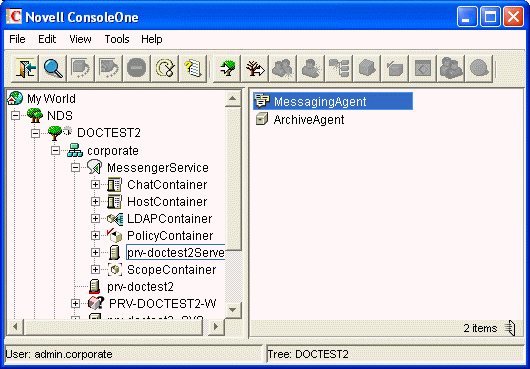Expand the ScopeContainer node
This screenshot has width=530, height=369.
click(95, 269)
